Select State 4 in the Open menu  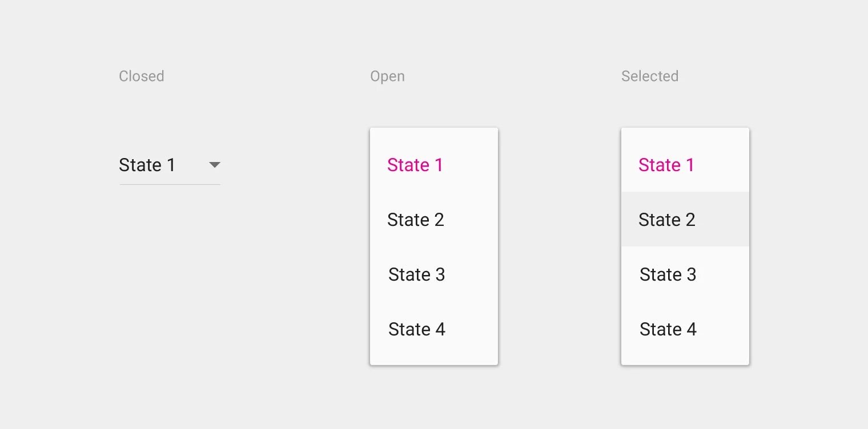pyautogui.click(x=416, y=330)
